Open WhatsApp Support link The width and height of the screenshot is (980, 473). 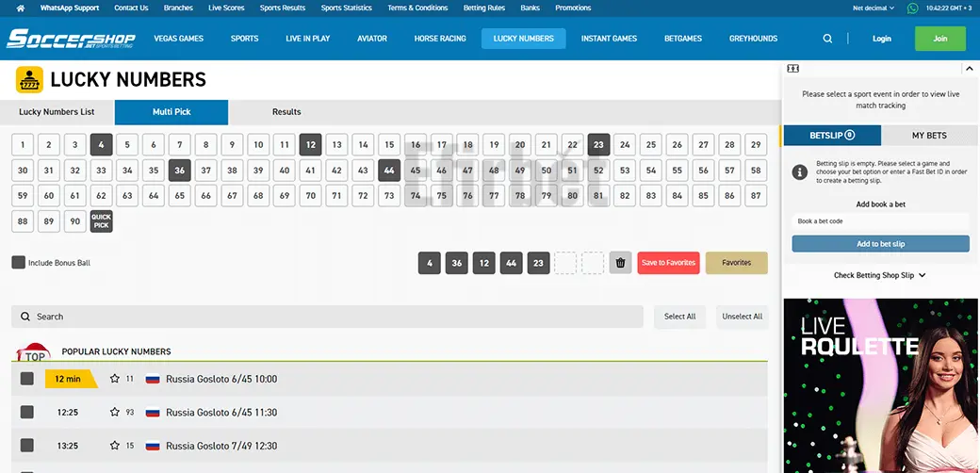tap(70, 8)
